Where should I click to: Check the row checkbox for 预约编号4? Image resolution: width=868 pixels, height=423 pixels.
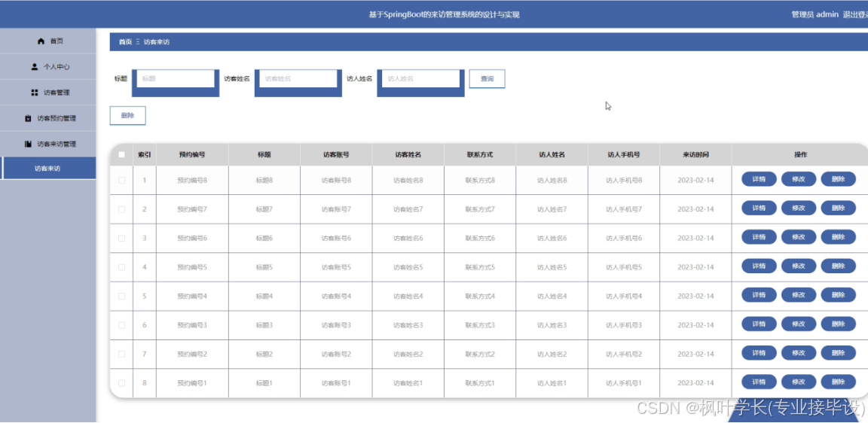click(122, 297)
